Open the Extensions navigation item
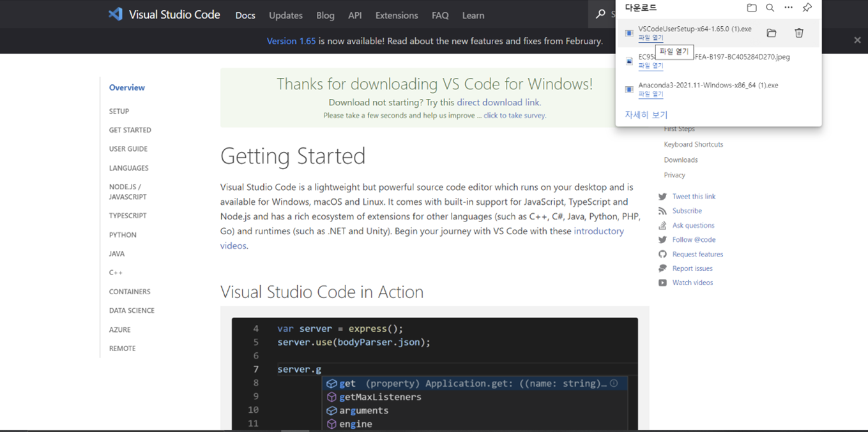The image size is (868, 432). point(397,15)
